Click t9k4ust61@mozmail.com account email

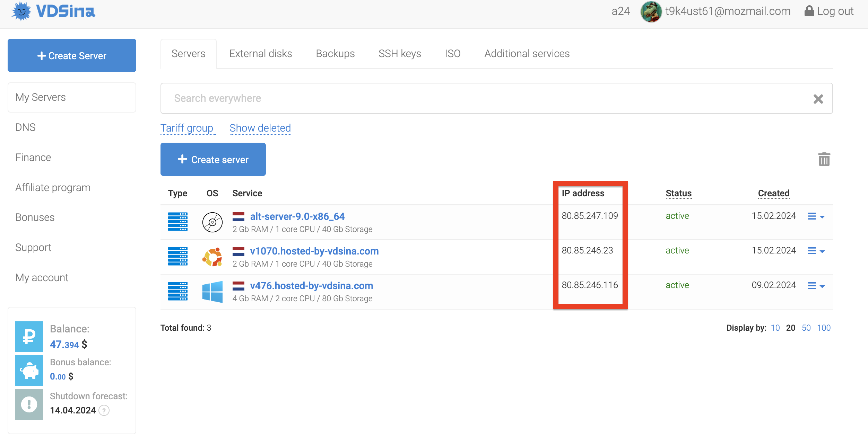[x=728, y=11]
